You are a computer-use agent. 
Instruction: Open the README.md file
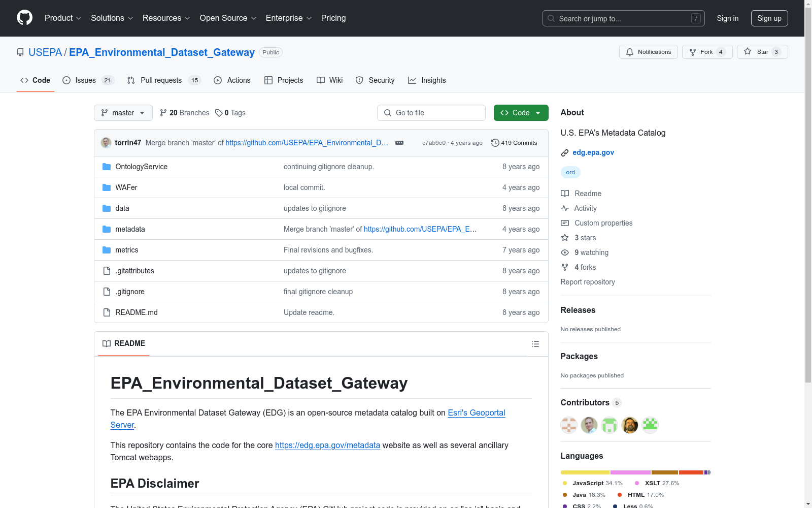point(137,312)
